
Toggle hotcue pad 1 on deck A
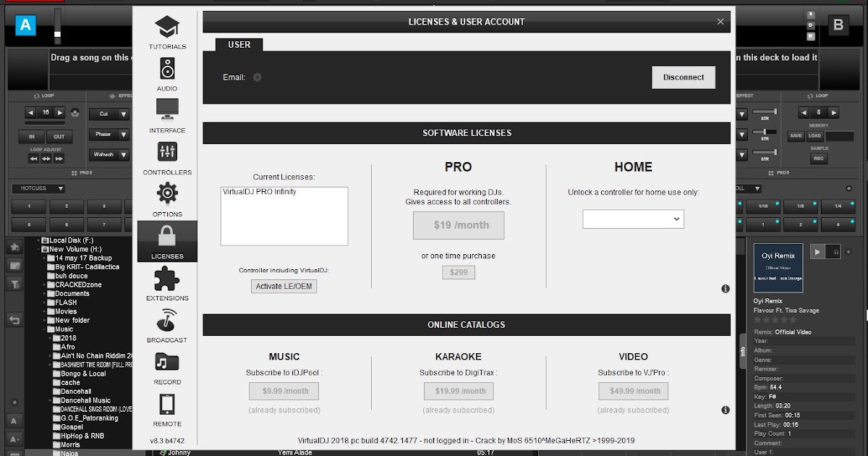click(x=29, y=207)
